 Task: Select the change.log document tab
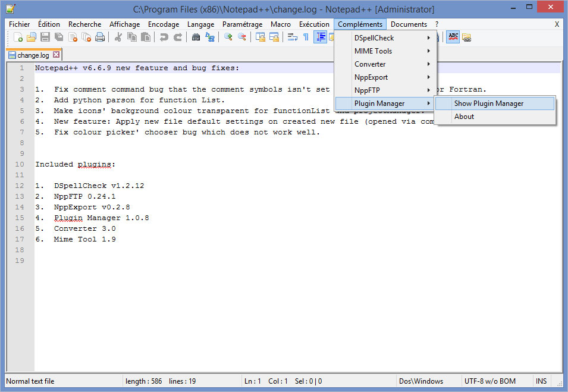(34, 55)
